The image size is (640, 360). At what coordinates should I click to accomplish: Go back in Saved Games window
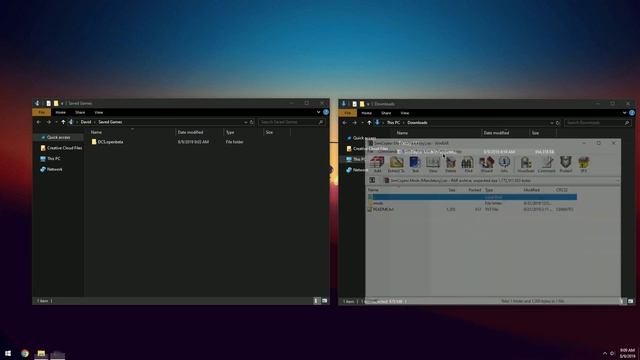pos(39,122)
